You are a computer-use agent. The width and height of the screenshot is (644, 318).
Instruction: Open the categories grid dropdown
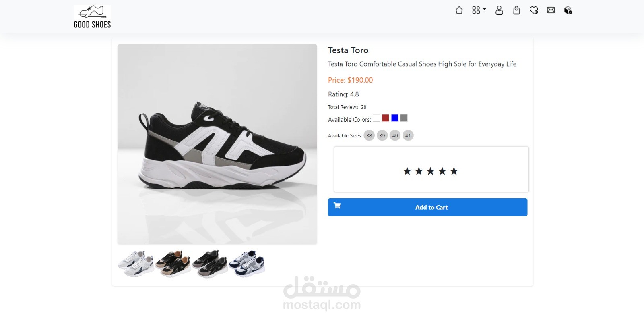pyautogui.click(x=478, y=10)
